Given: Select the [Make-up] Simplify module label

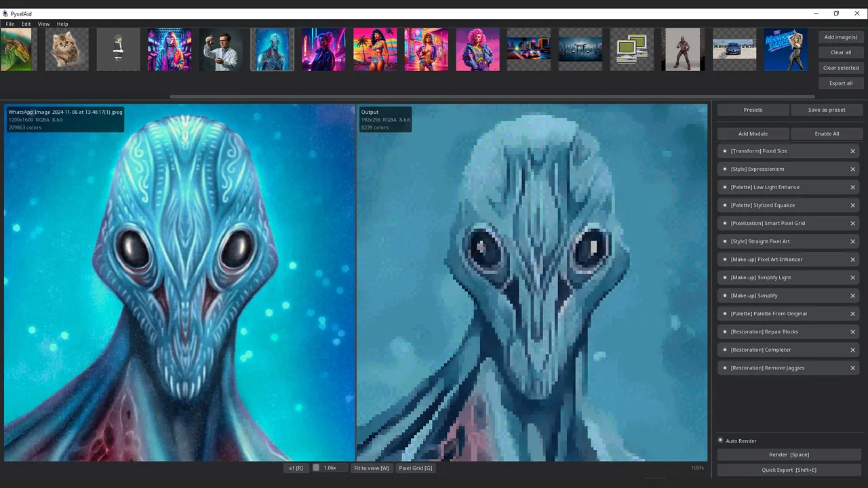Looking at the screenshot, I should point(754,296).
